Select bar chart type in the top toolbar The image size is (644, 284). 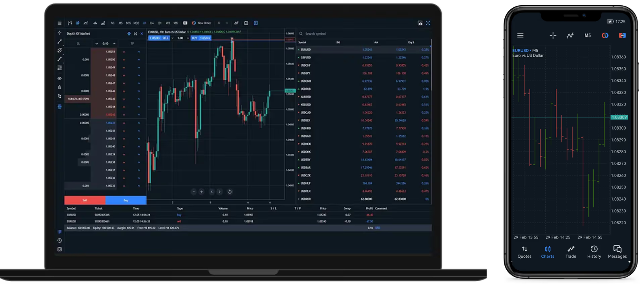70,23
